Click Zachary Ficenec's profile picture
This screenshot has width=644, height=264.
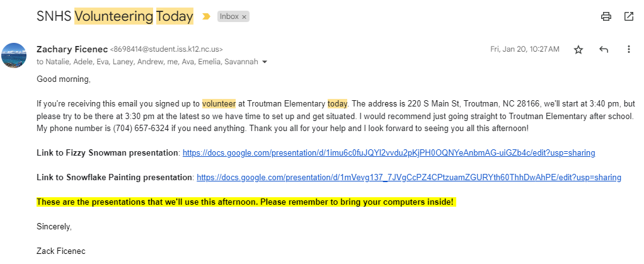14,55
